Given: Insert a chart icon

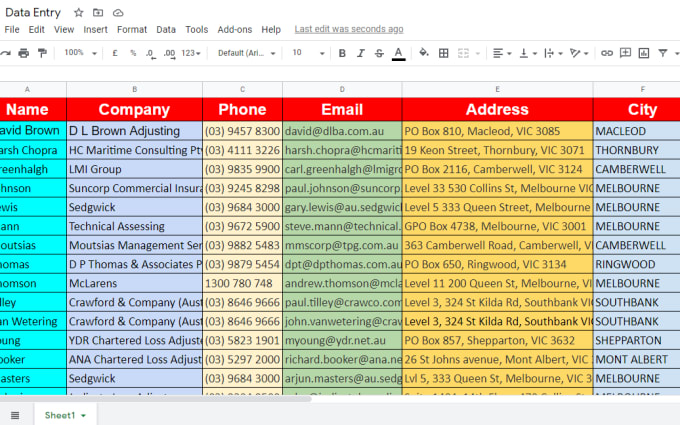Looking at the screenshot, I should tap(644, 53).
